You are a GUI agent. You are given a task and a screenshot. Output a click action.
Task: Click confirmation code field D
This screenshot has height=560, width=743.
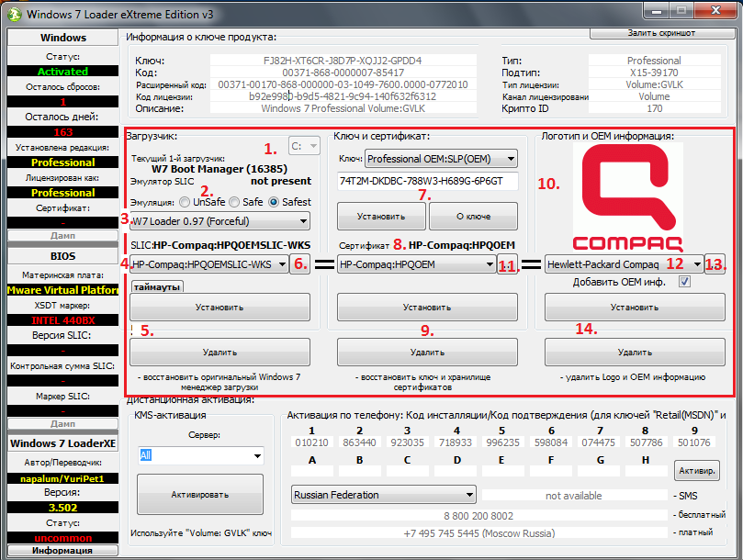click(x=456, y=471)
